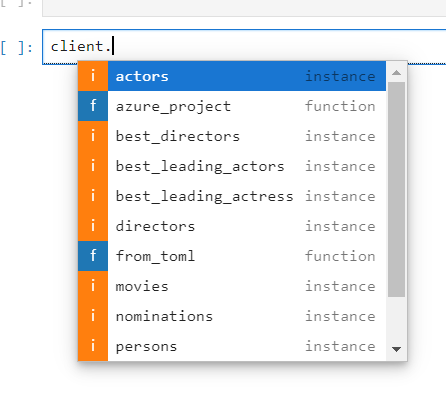Click the function icon beside from_toml
446x401 pixels.
click(x=93, y=256)
